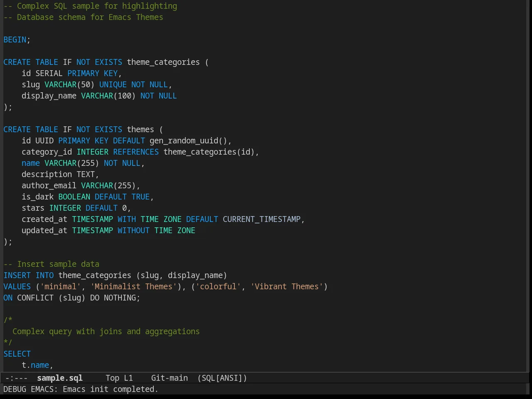
Task: Click the -:--- buffer status flags
Action: point(17,378)
